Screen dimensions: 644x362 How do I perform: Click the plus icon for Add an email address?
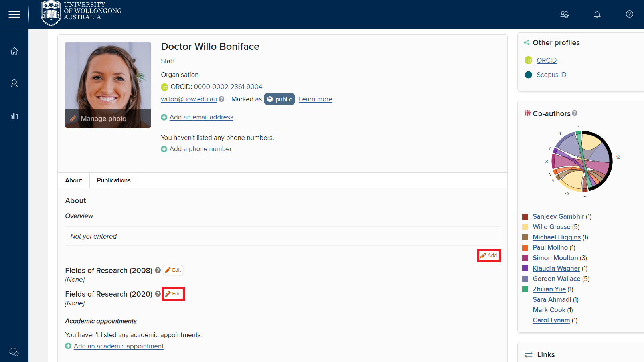(164, 117)
